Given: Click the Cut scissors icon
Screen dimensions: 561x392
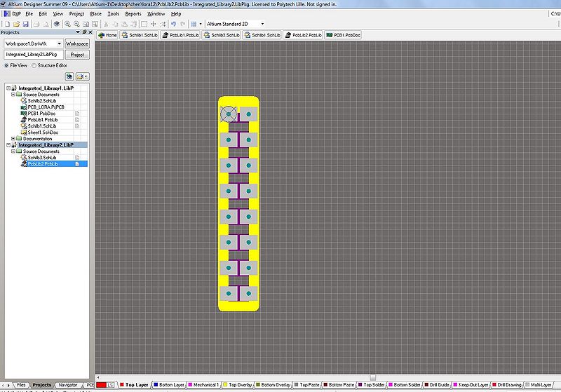Looking at the screenshot, I should coord(106,23).
